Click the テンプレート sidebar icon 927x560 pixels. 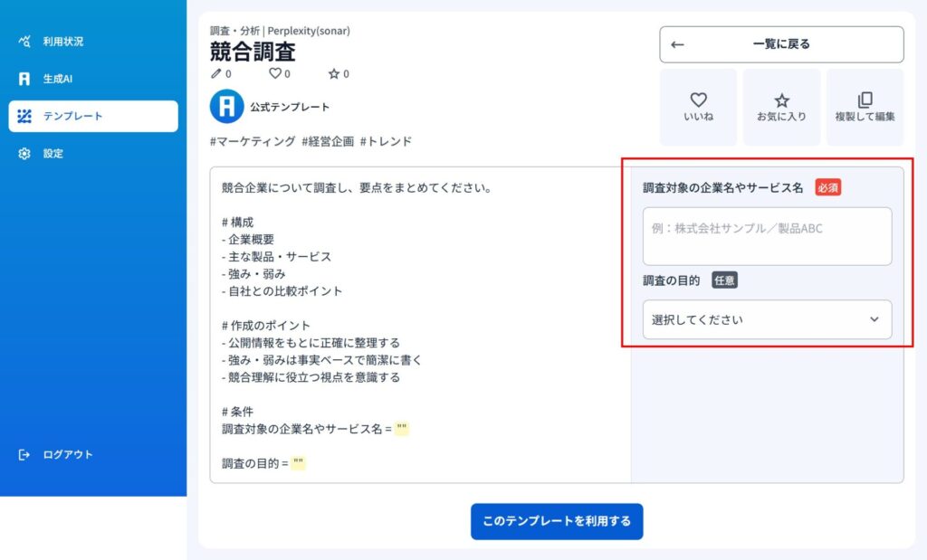click(24, 116)
